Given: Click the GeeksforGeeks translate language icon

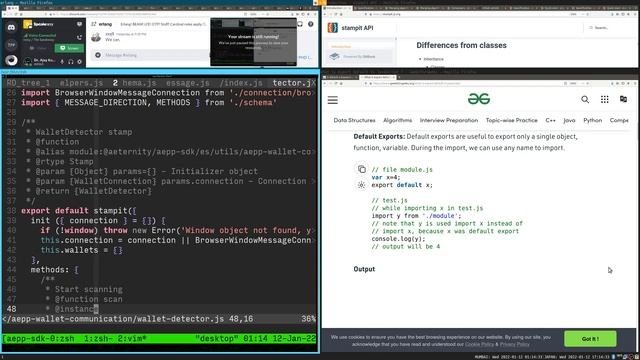Looking at the screenshot, I should (x=623, y=99).
